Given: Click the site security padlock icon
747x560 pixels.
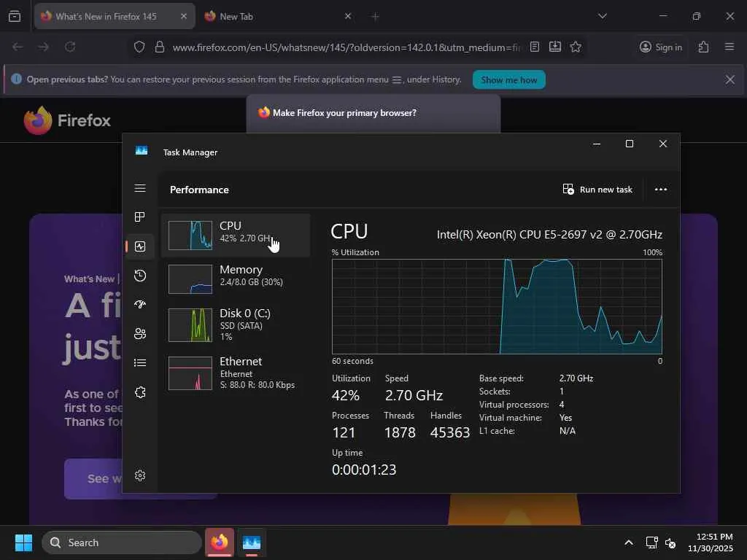Looking at the screenshot, I should [x=160, y=47].
